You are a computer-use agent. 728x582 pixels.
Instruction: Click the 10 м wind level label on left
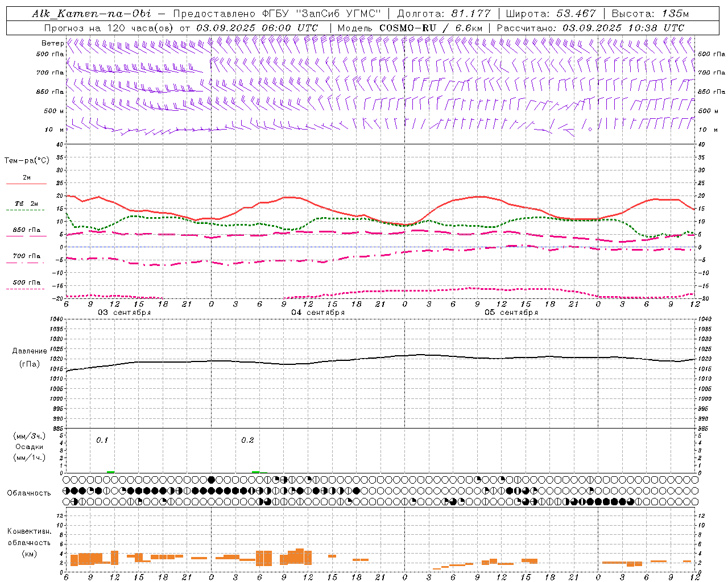(x=54, y=130)
